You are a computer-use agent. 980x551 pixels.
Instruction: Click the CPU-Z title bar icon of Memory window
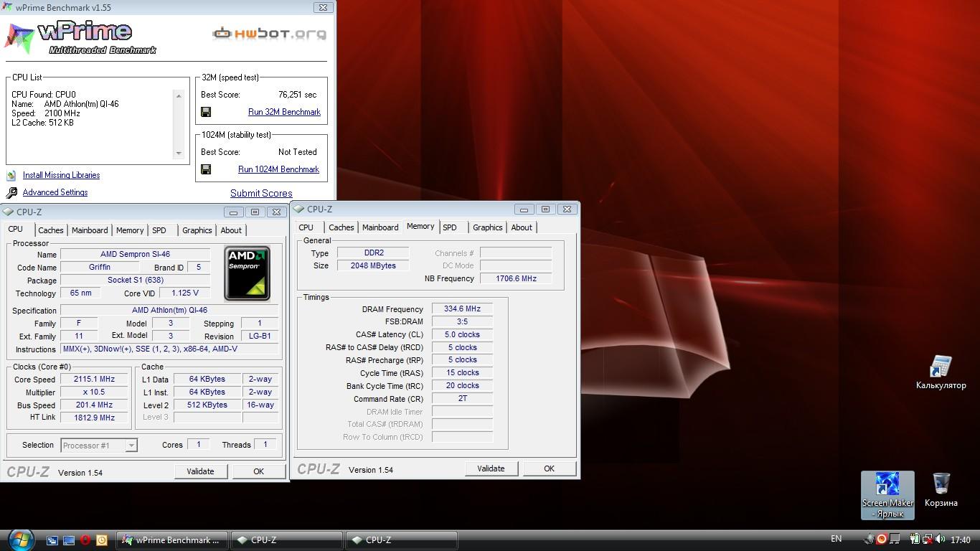click(x=298, y=209)
